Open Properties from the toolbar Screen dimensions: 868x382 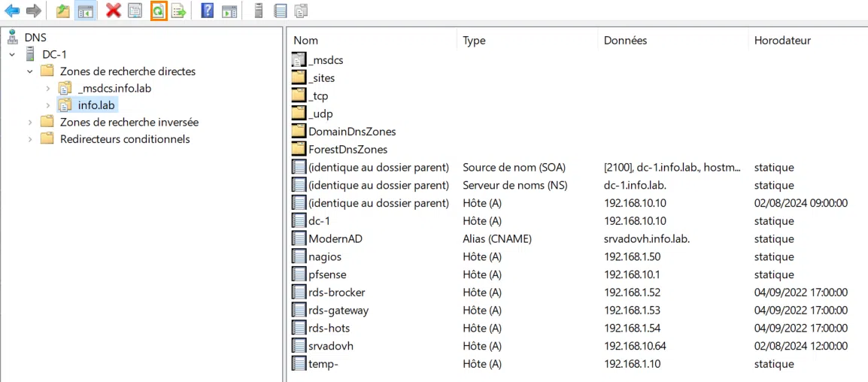coord(135,11)
